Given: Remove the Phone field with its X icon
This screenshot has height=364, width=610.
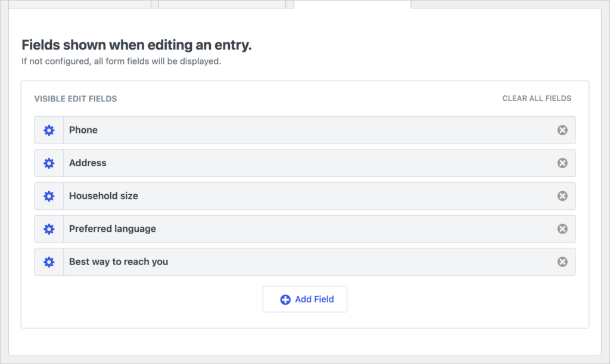Looking at the screenshot, I should click(x=562, y=130).
